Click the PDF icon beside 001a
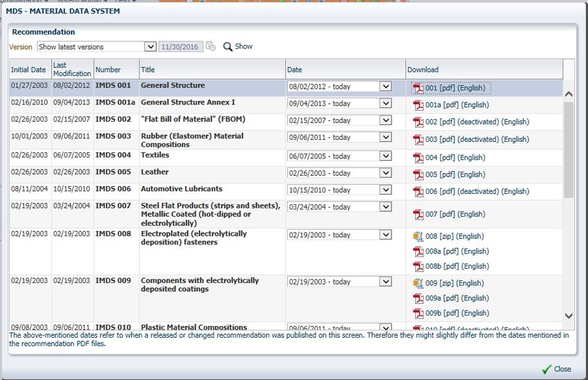588x380 pixels. [x=418, y=105]
